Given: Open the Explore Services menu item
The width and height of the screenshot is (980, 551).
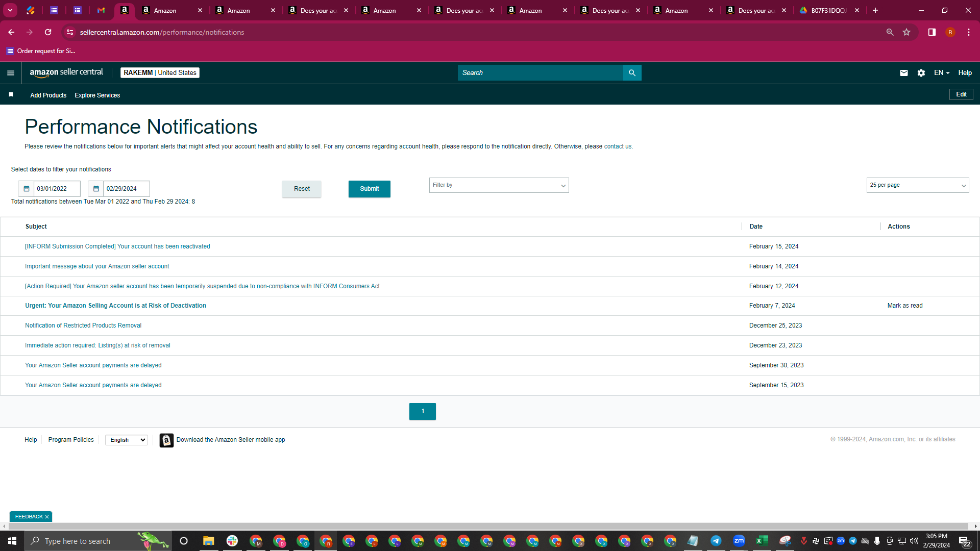Looking at the screenshot, I should point(97,95).
